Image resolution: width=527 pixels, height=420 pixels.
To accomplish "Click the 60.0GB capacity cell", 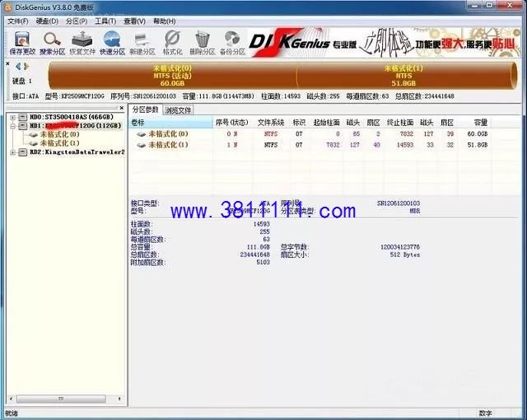I will pos(478,133).
